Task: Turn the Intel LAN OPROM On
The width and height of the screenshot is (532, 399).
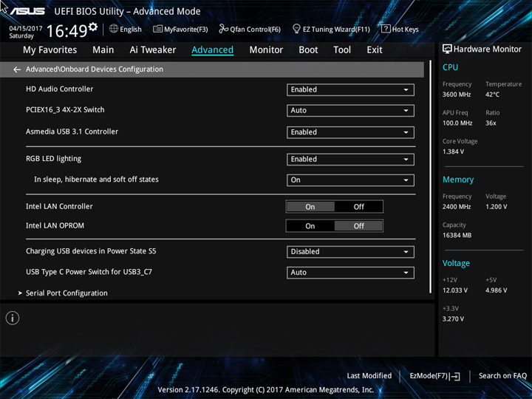Action: pos(310,226)
